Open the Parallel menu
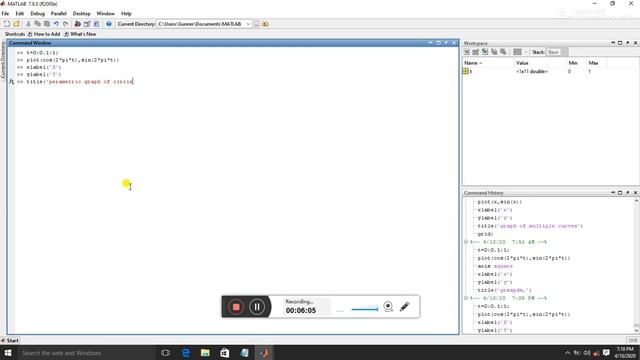 (x=59, y=13)
